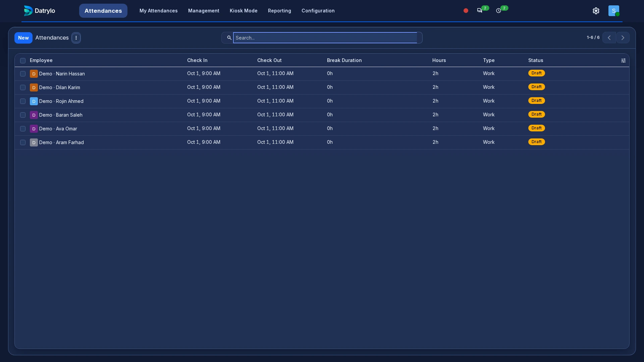
Task: Open the user avatar S menu
Action: [x=613, y=11]
